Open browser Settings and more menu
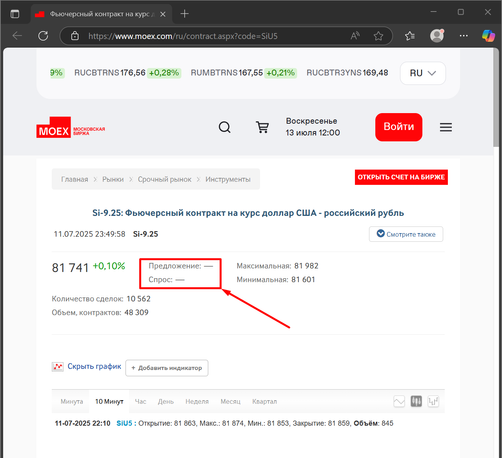Viewport: 502px width, 458px height. [464, 36]
